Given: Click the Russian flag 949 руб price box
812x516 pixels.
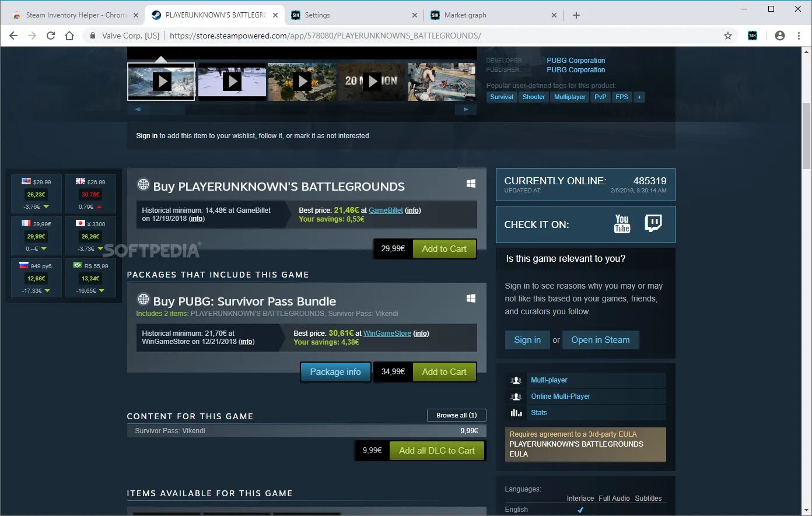Looking at the screenshot, I should click(36, 278).
